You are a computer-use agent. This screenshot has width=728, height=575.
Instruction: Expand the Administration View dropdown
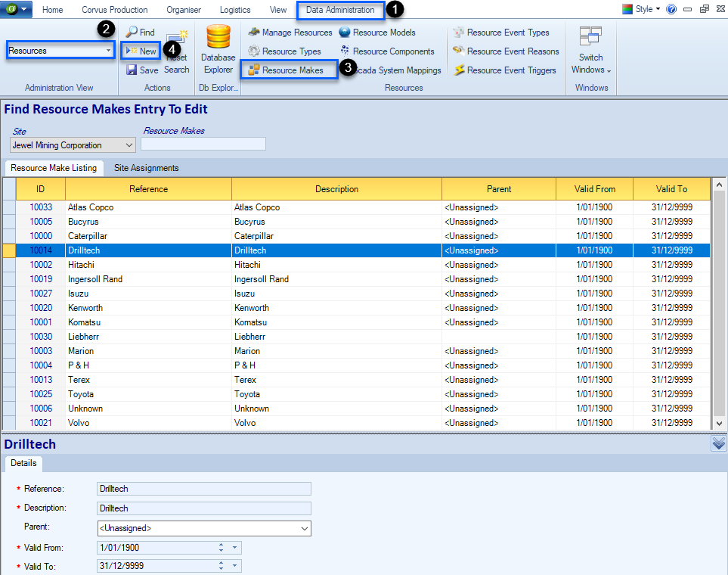click(x=108, y=51)
